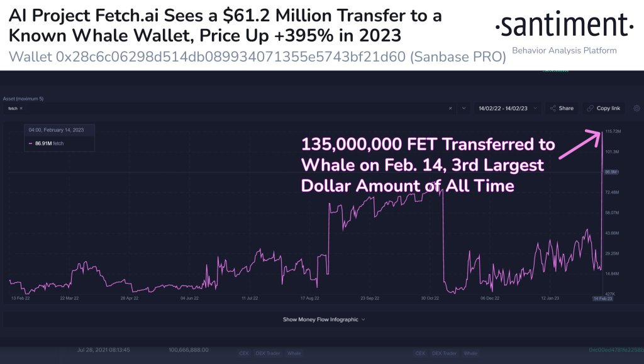Open the 14/02/22 - 14/02/23 date range picker
The image size is (644, 364).
(508, 108)
